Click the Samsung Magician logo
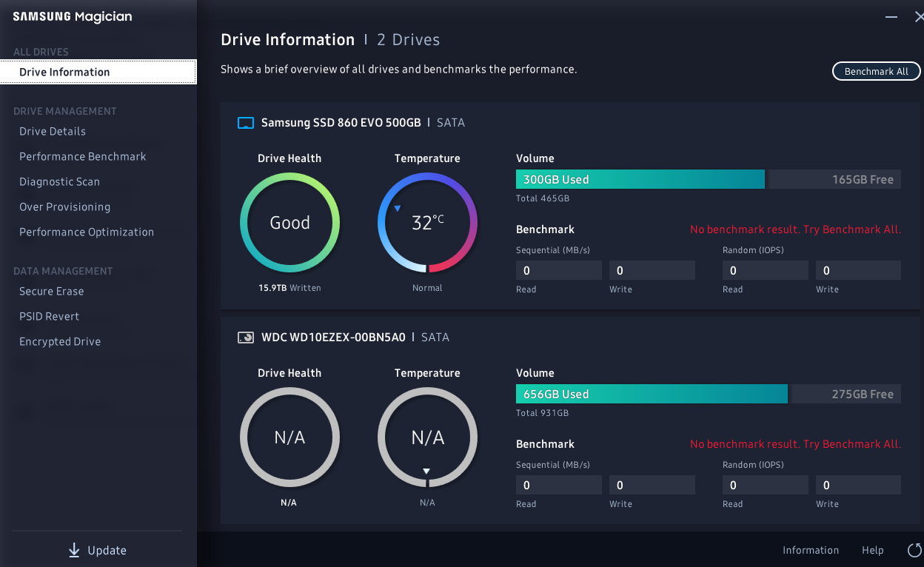Viewport: 924px width, 567px height. pos(72,16)
